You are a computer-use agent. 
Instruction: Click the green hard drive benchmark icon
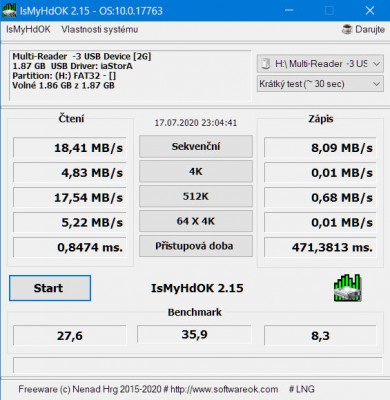pyautogui.click(x=348, y=288)
